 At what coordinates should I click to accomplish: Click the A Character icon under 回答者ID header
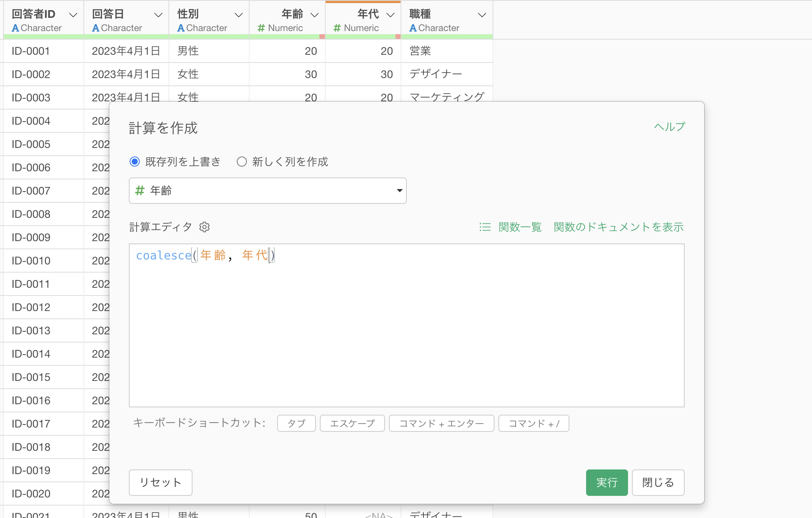[x=15, y=28]
